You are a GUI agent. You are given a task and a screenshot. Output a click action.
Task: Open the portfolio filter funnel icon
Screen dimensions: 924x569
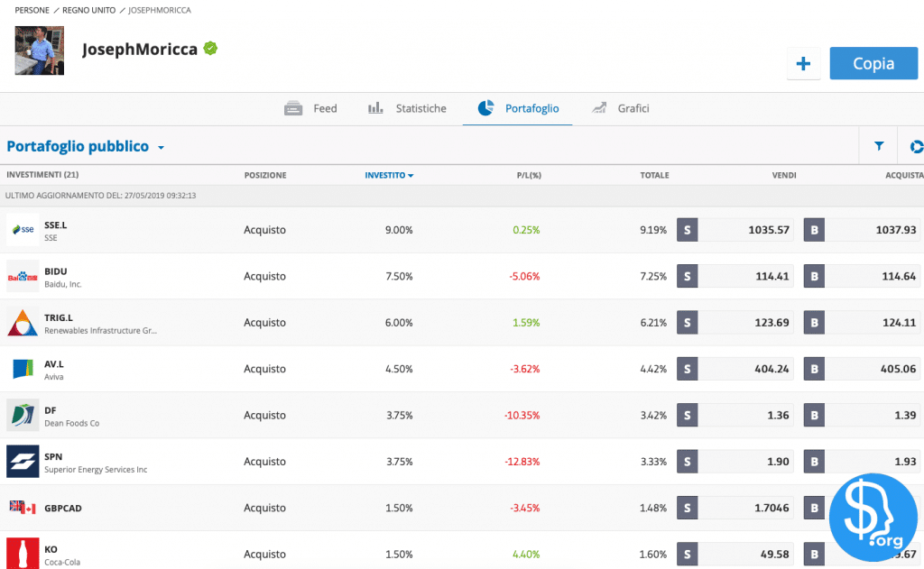point(879,145)
